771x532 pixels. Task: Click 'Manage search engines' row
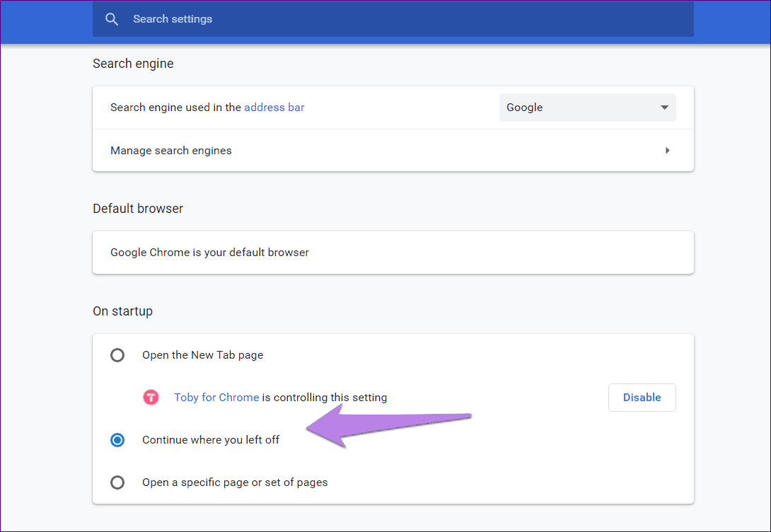coord(170,151)
